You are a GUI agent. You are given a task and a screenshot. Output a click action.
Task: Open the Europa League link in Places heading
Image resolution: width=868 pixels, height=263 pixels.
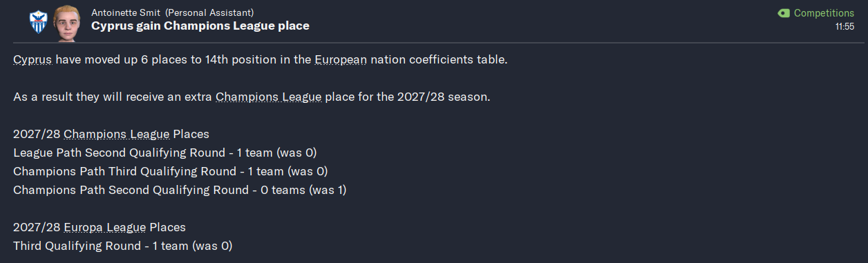tap(105, 227)
